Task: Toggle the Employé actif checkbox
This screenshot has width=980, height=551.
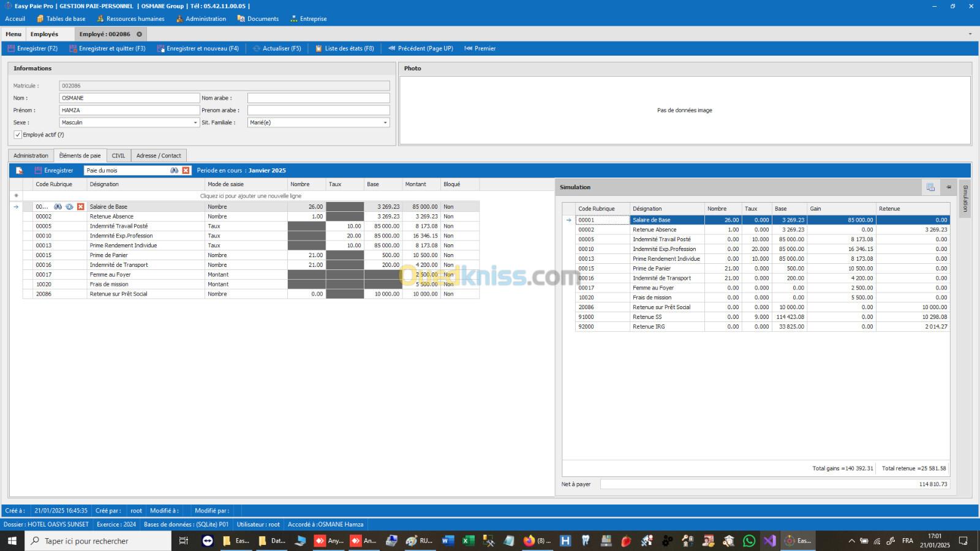Action: 18,135
